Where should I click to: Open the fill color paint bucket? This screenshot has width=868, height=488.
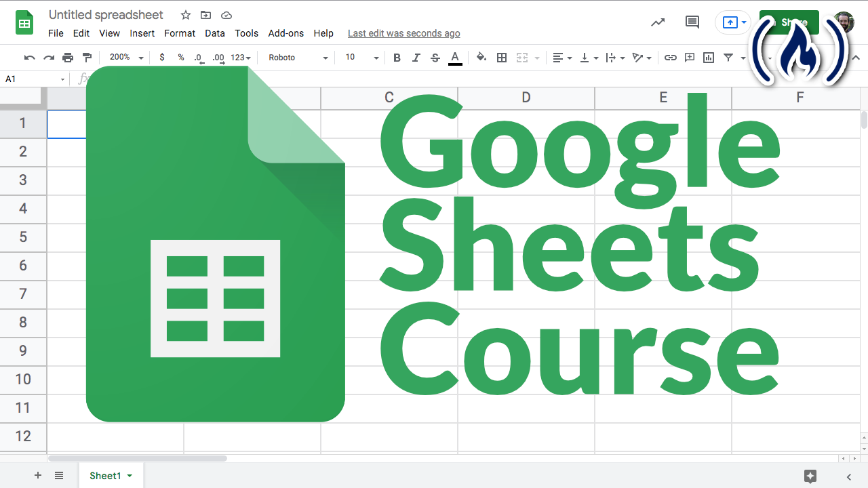click(481, 58)
